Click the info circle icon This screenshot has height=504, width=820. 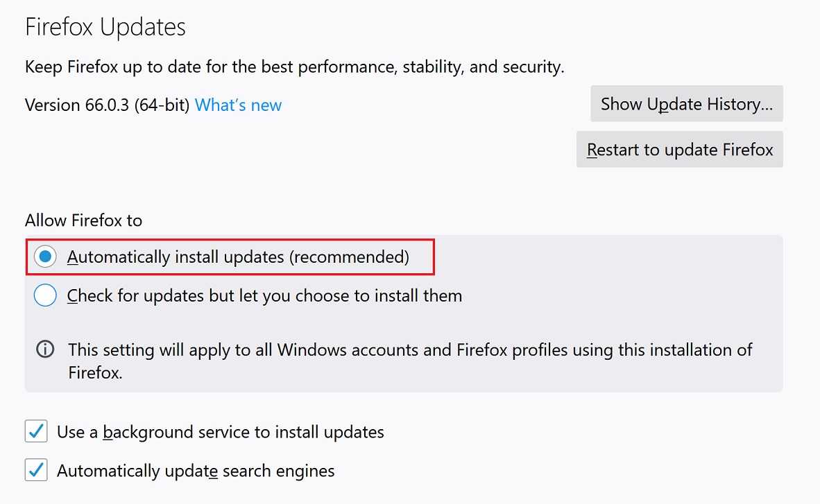[45, 349]
